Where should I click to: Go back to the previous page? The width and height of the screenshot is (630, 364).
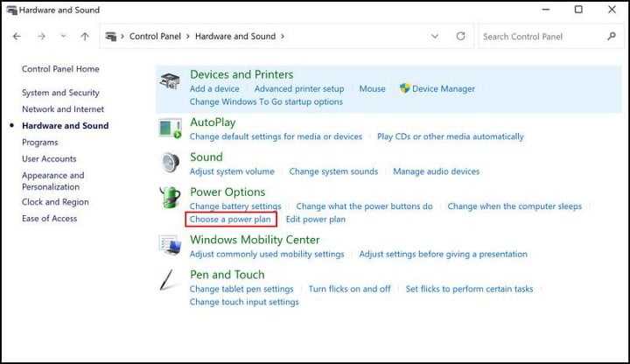pos(17,37)
